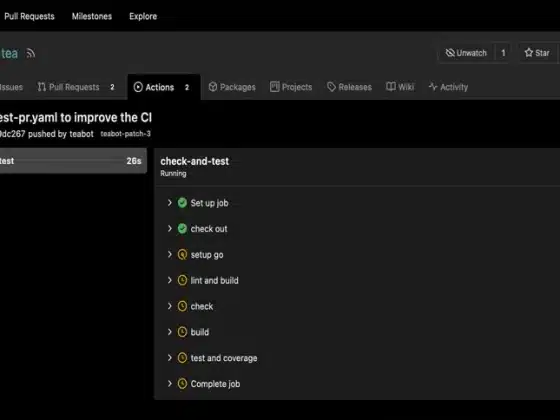Click the Projects board icon

[x=275, y=87]
